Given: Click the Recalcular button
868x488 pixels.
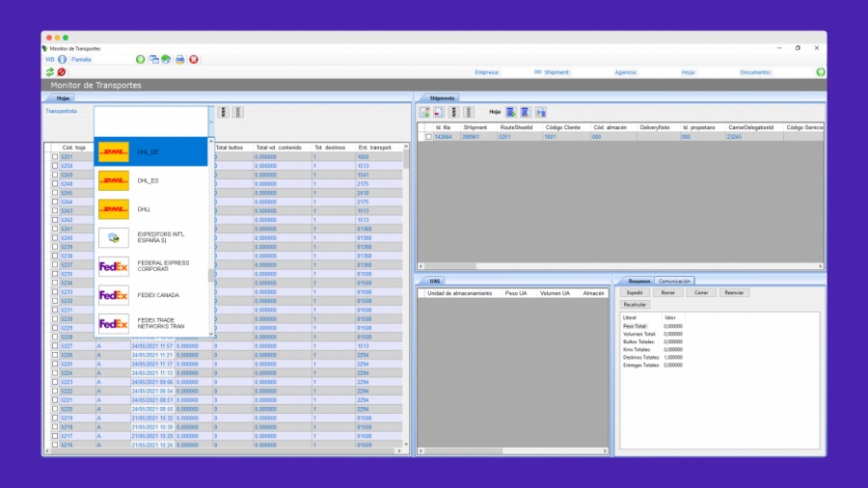Looking at the screenshot, I should point(635,304).
